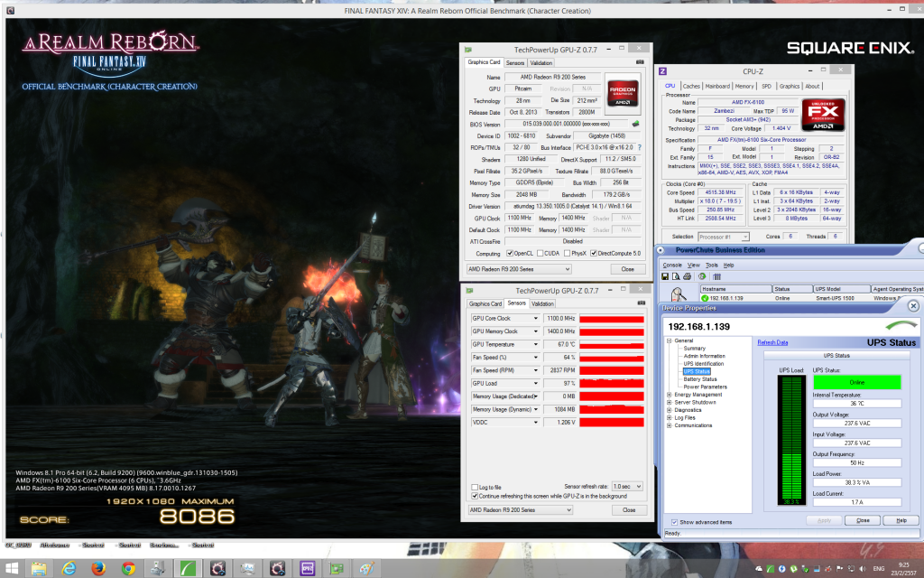This screenshot has width=924, height=578.
Task: Open GPU selector dropdown in GPU-Z Sensors window
Action: [x=521, y=509]
